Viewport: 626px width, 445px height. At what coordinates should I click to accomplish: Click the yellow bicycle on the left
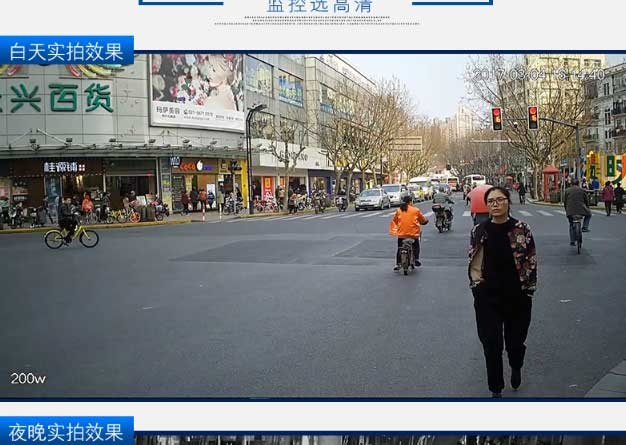pyautogui.click(x=71, y=236)
